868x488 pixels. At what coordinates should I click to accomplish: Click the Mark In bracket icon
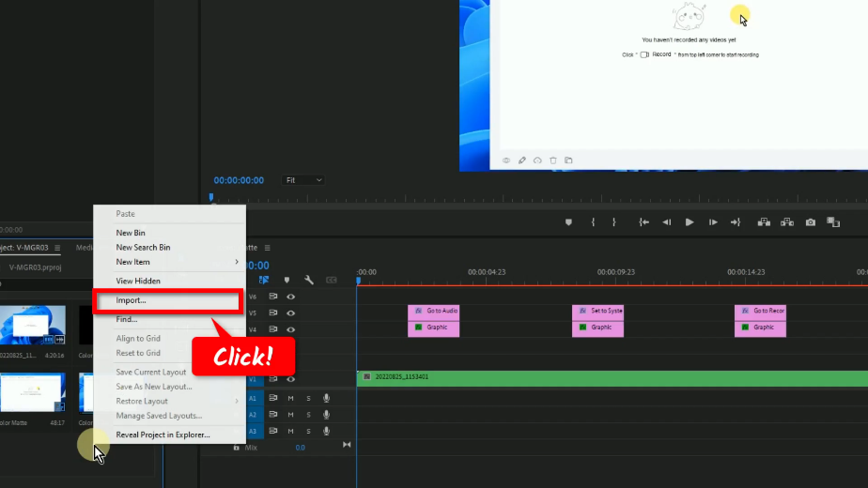coord(593,222)
